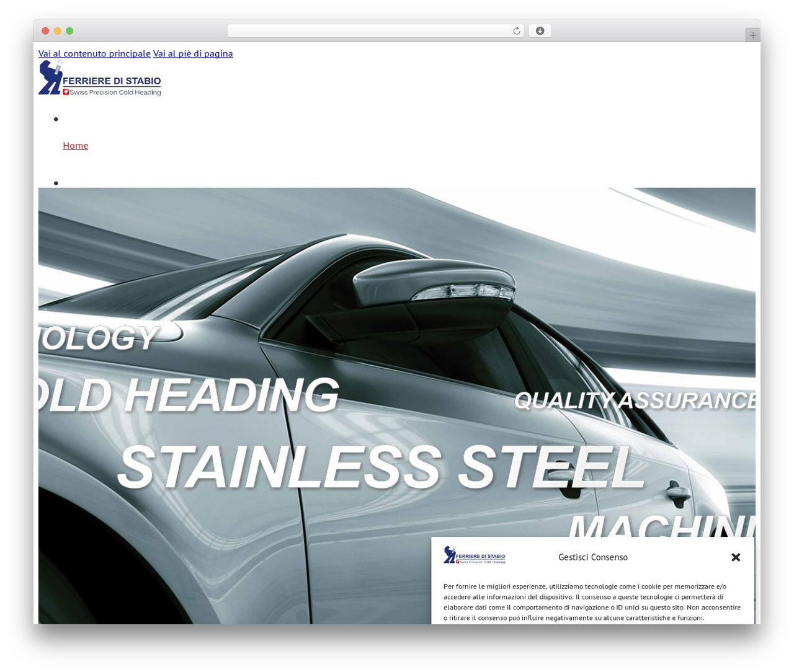Click the car hero banner image

(x=397, y=406)
